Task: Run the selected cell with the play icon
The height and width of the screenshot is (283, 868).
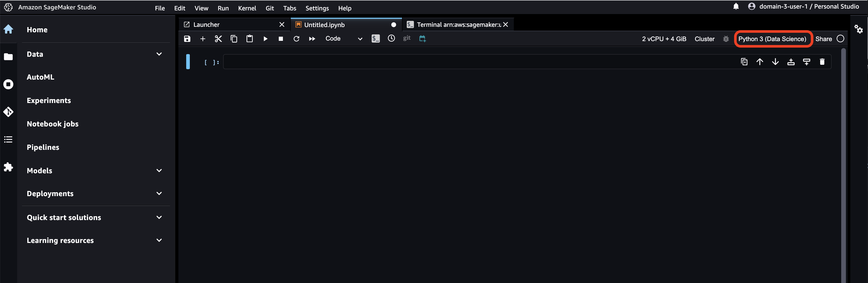Action: tap(265, 39)
